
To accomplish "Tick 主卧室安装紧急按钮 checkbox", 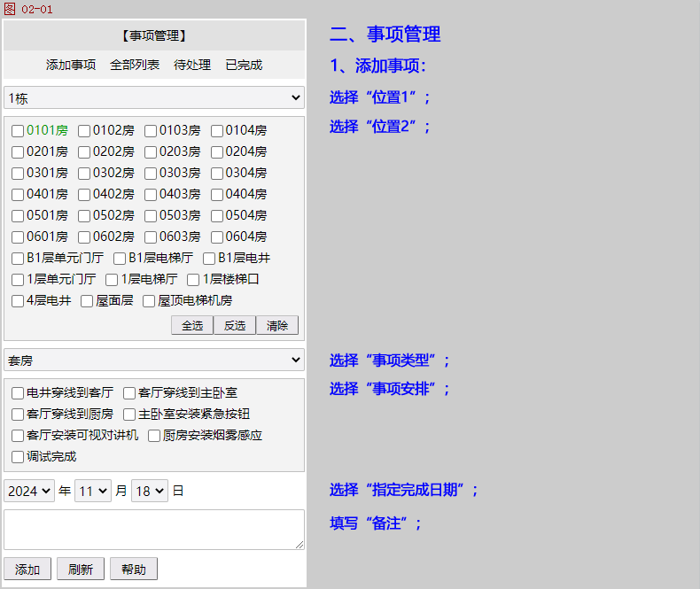I will point(129,415).
